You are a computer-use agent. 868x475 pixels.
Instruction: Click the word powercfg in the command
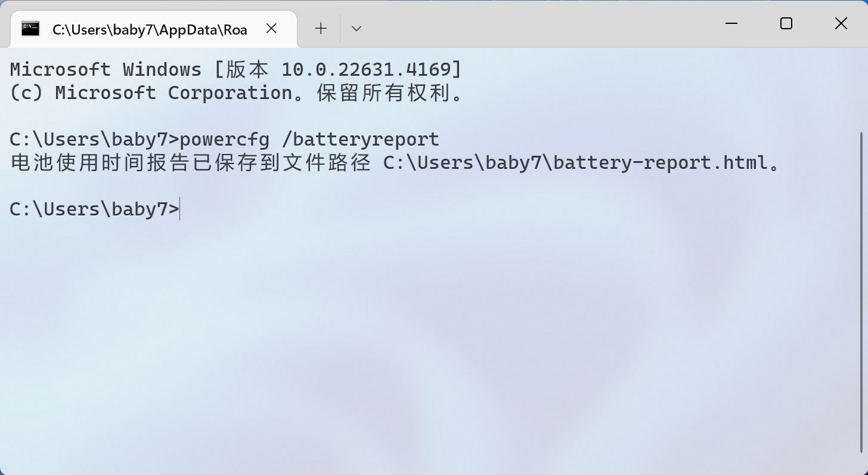coord(224,139)
